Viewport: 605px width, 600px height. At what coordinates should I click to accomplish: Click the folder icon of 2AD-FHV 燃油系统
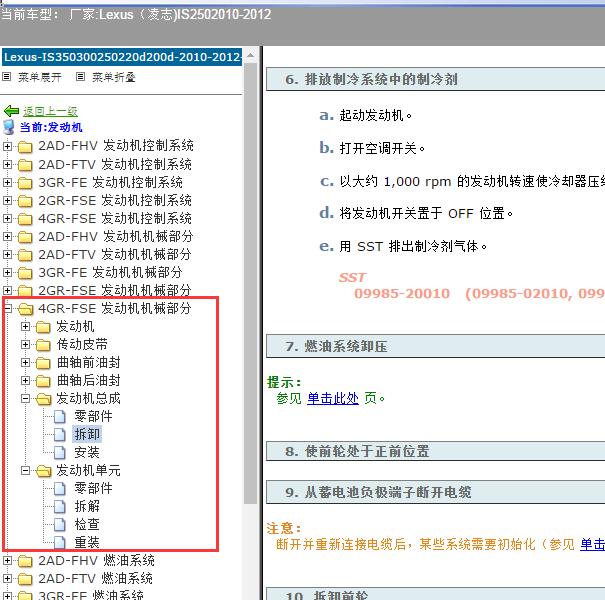point(25,561)
